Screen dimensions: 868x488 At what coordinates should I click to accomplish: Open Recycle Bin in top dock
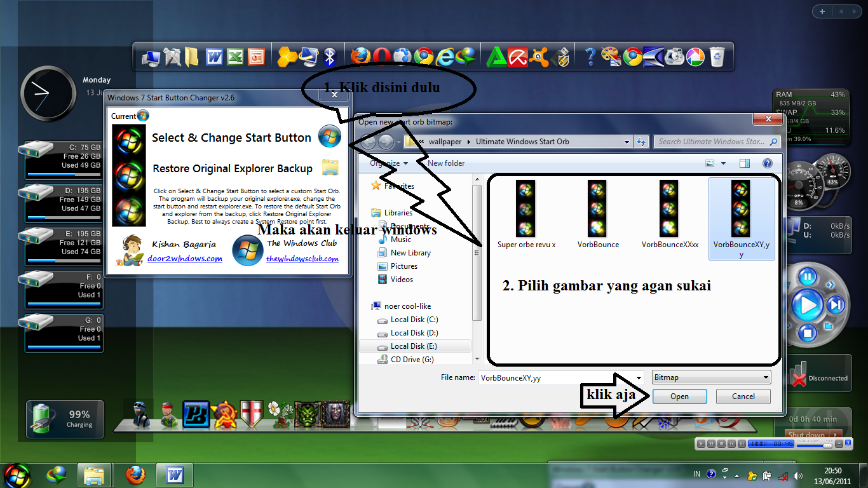coord(717,57)
